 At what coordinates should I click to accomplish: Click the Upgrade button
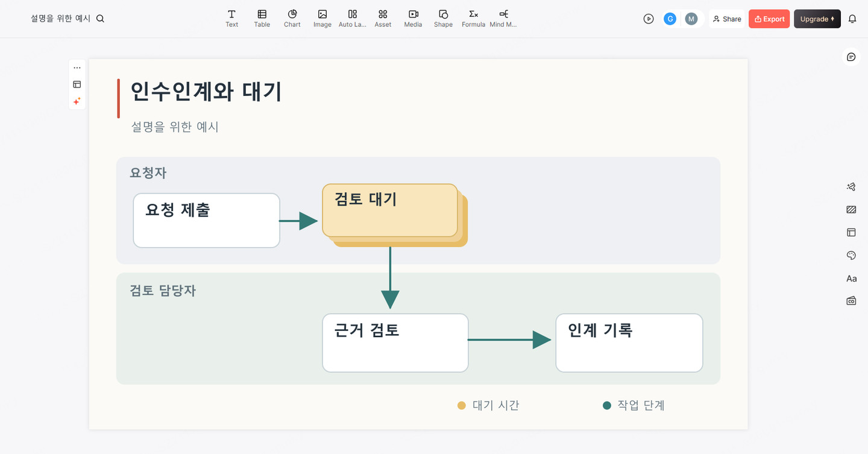817,19
